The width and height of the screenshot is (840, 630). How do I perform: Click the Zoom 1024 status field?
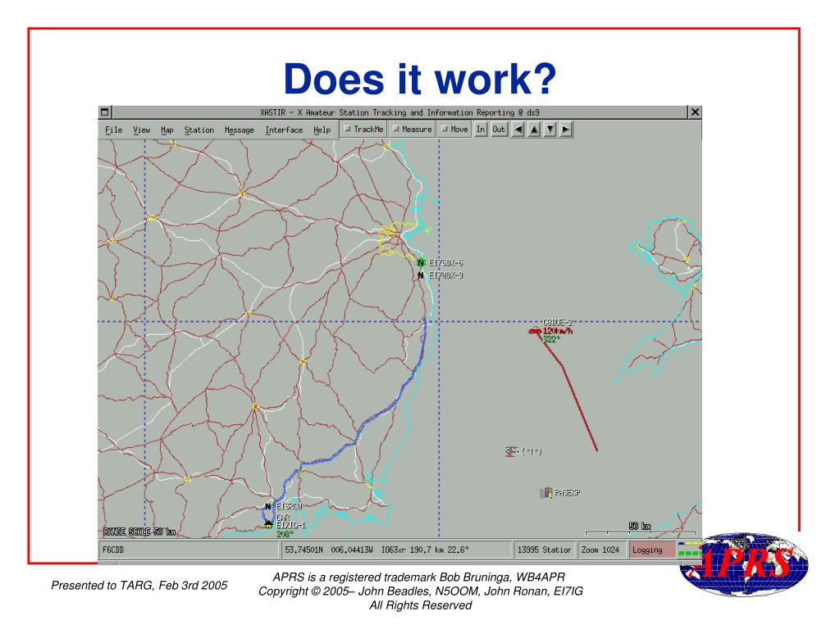(x=600, y=550)
